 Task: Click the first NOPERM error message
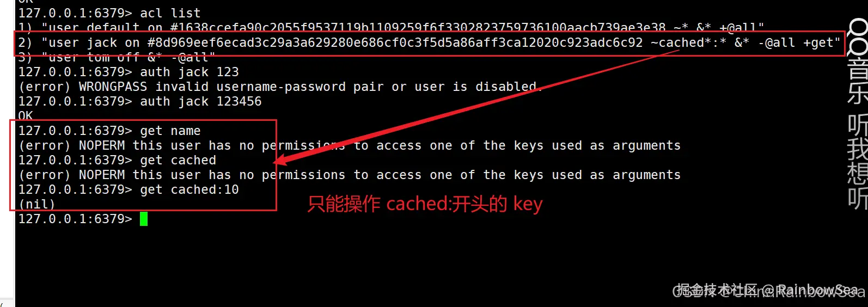click(x=349, y=145)
